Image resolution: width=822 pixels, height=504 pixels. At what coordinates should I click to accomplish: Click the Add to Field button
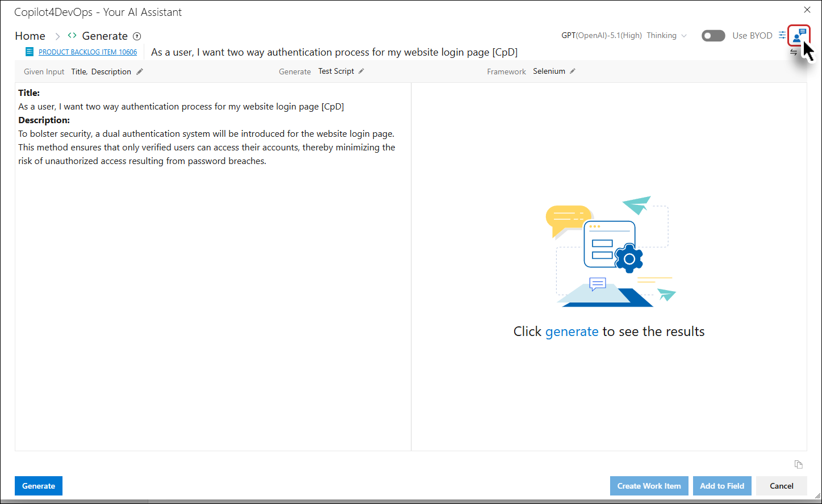coord(722,486)
